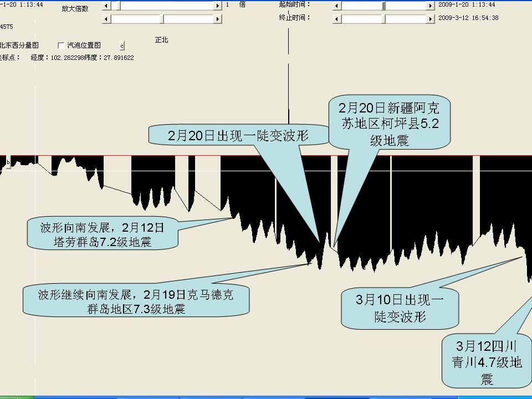Click left arrow of 放大倍数 scrollbar
Viewport: 532px width, 399px height.
click(106, 6)
